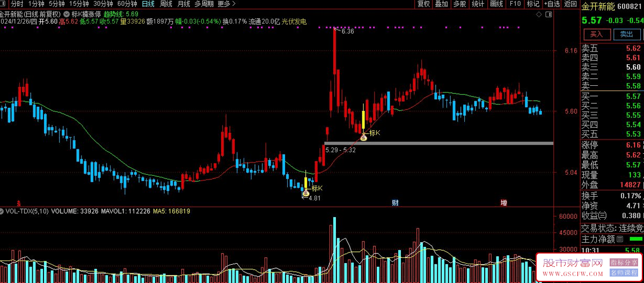Click the 5.29 - 5.32 gap label
The width and height of the screenshot is (644, 283).
pyautogui.click(x=340, y=150)
